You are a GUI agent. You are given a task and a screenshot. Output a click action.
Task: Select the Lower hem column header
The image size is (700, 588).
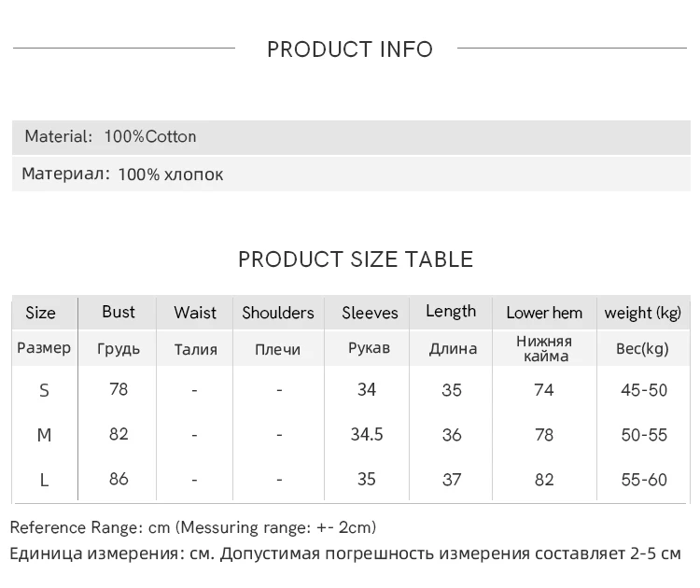(544, 313)
